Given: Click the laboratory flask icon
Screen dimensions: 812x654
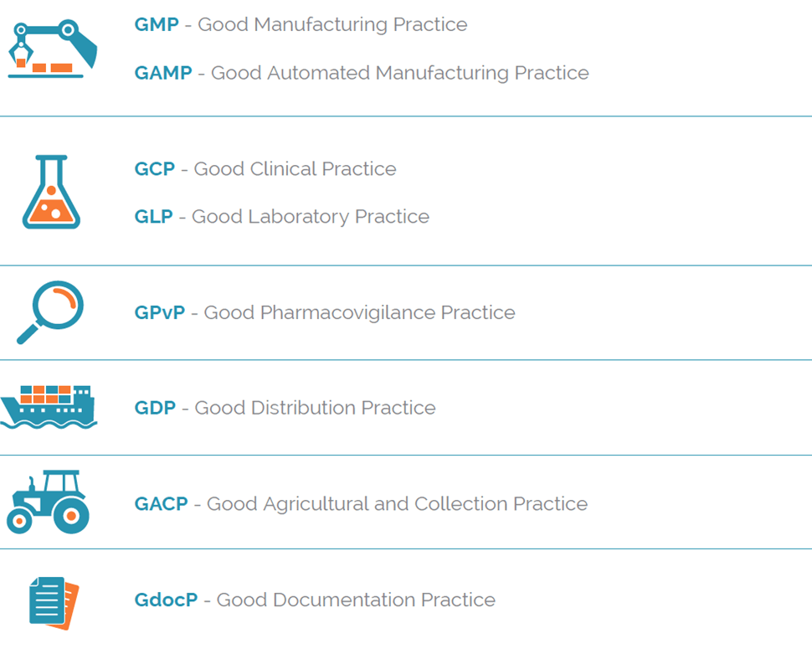Looking at the screenshot, I should click(51, 192).
